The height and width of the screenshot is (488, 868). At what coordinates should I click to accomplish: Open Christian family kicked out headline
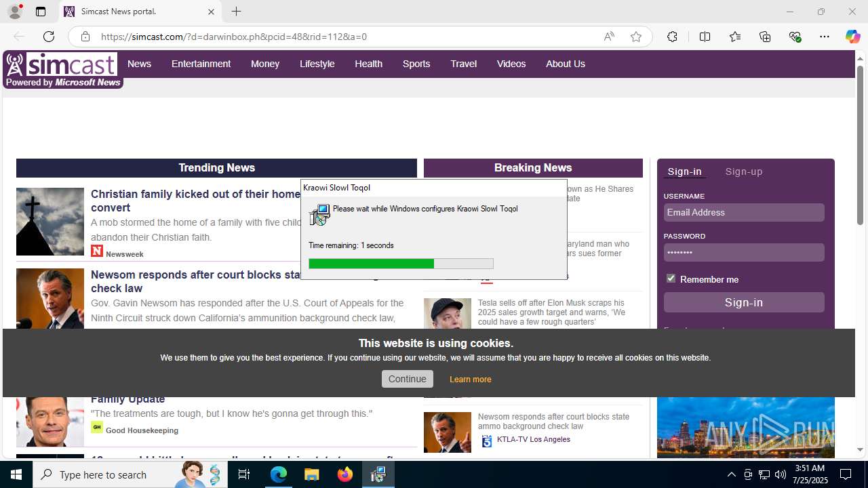click(x=195, y=201)
